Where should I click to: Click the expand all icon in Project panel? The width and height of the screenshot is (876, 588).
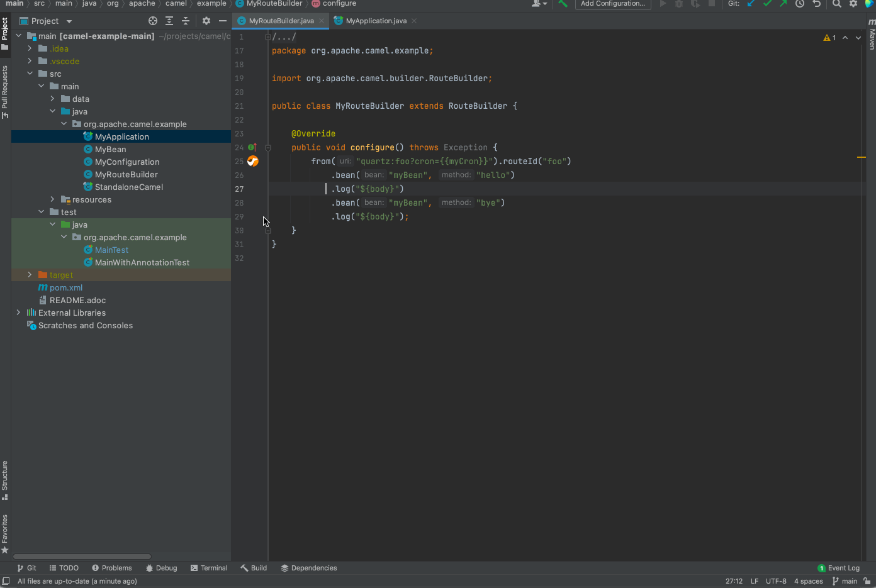pyautogui.click(x=169, y=21)
